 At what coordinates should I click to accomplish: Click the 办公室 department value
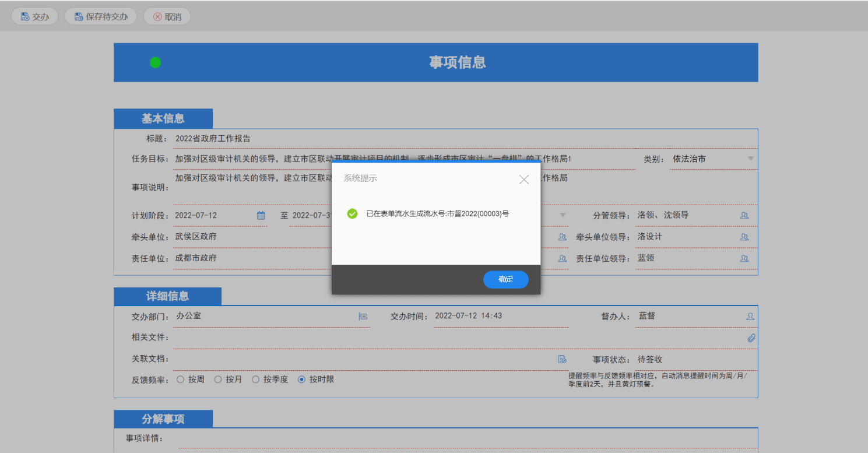click(x=189, y=316)
